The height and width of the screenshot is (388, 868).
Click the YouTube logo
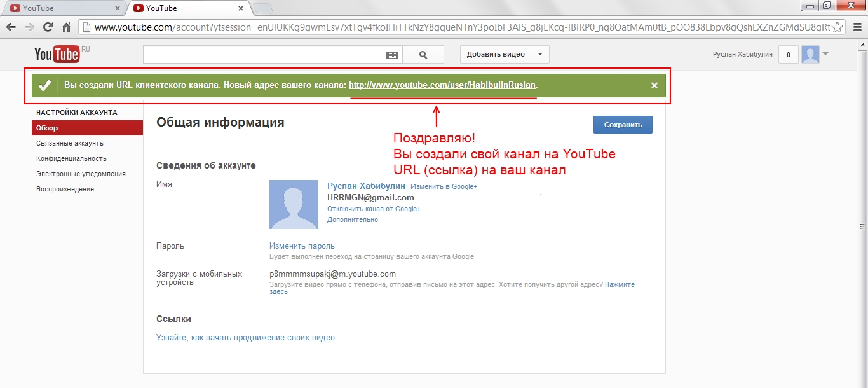(57, 55)
